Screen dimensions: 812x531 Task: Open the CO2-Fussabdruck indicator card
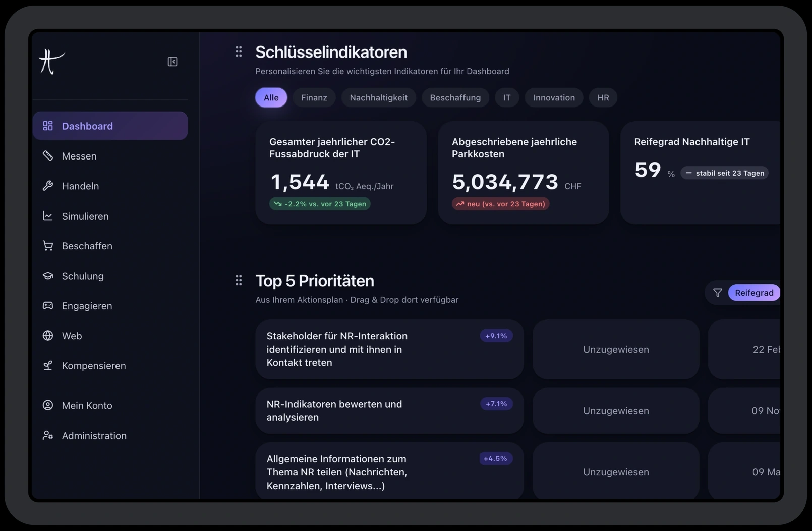tap(341, 173)
